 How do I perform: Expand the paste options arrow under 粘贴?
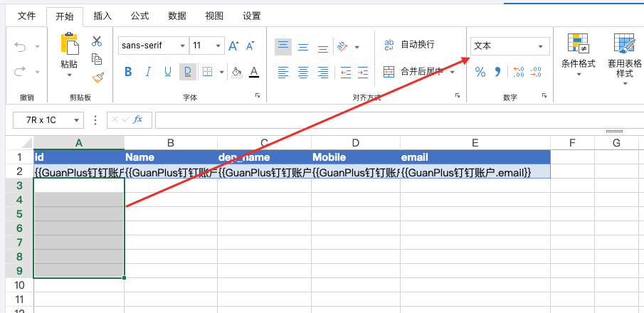point(70,75)
